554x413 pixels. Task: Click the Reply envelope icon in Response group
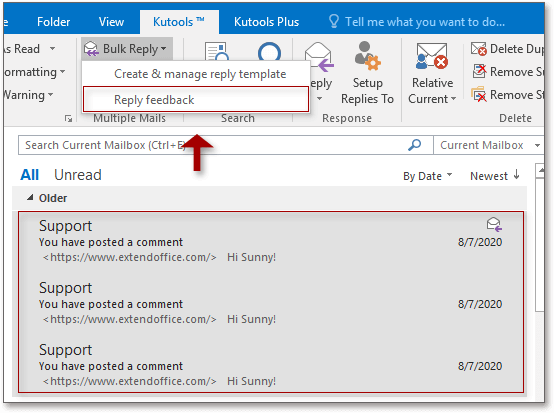pos(319,57)
